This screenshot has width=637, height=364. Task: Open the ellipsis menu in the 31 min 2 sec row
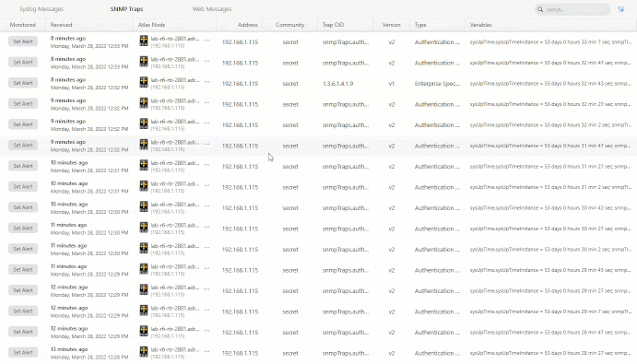[x=206, y=185]
